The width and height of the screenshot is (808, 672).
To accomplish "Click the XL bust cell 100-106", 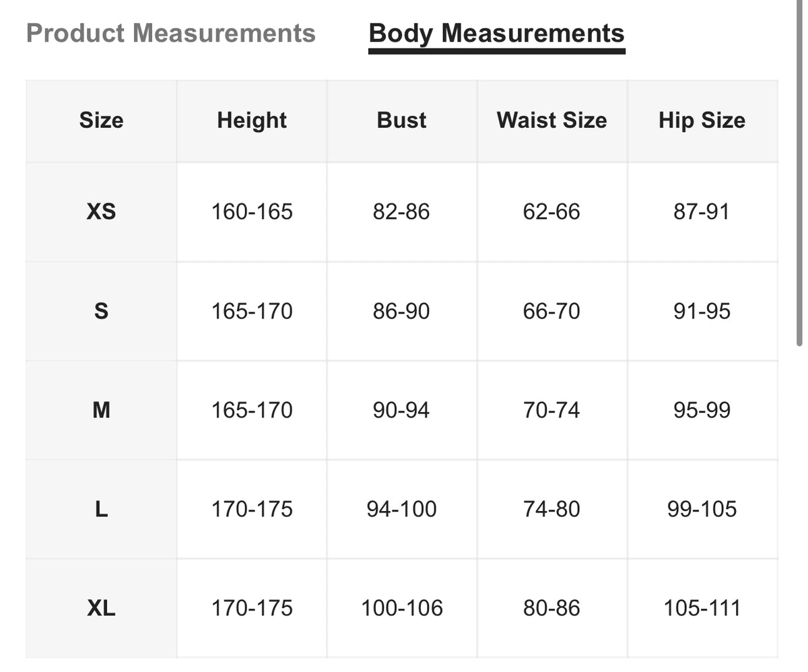I will click(x=401, y=608).
